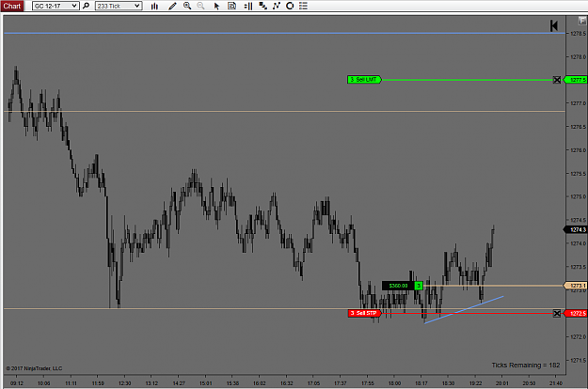Open the bar chart style icon
The image size is (588, 389).
tap(154, 6)
